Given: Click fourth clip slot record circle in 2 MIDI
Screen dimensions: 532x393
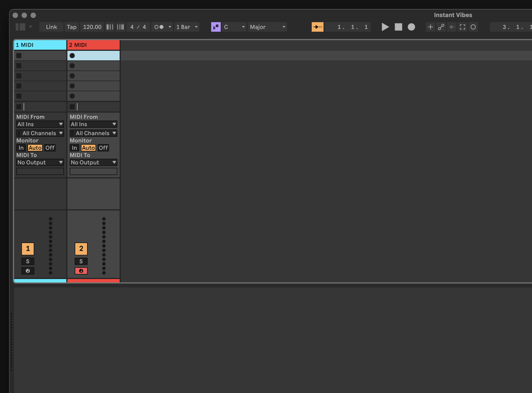Looking at the screenshot, I should pyautogui.click(x=72, y=86).
